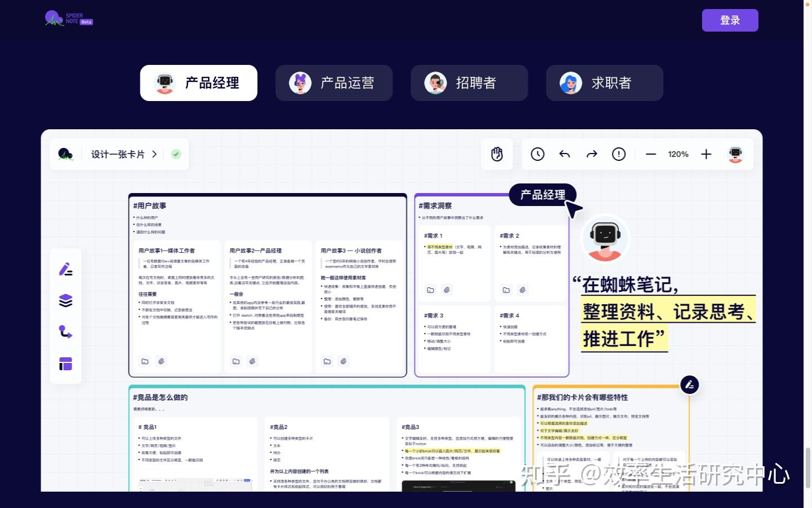Image resolution: width=812 pixels, height=508 pixels.
Task: Click the edit pencil badge on 特性 card
Action: (690, 384)
